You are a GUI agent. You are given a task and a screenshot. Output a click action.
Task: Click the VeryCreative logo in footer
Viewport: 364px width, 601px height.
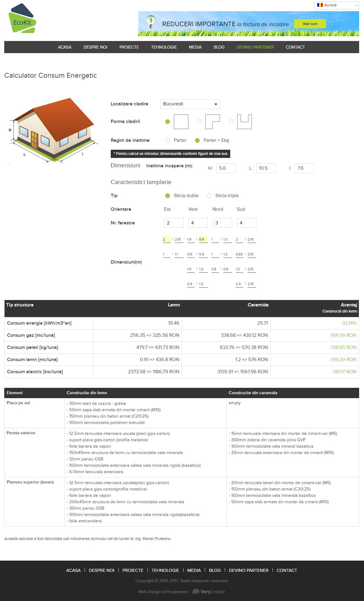pos(209,592)
